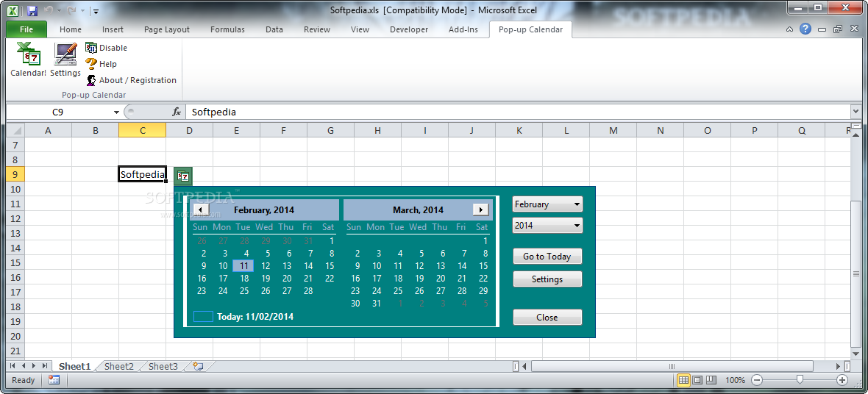Screen dimensions: 868x394
Task: Click the calendar icon beside cell C9
Action: coord(182,176)
